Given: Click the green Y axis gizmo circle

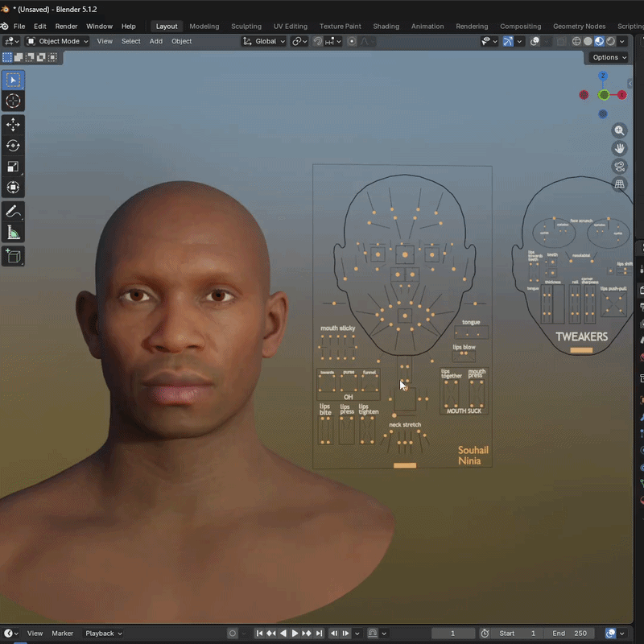Looking at the screenshot, I should click(604, 95).
